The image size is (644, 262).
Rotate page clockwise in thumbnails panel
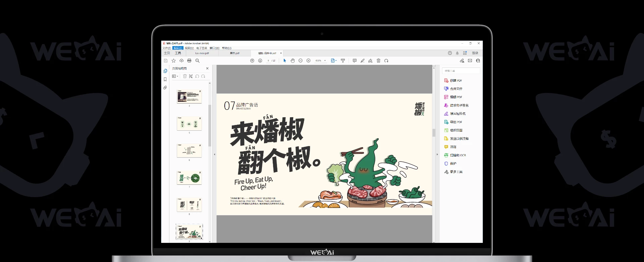tap(203, 76)
